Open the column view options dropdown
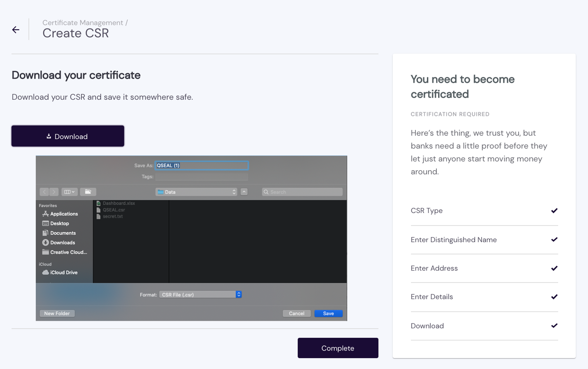The image size is (588, 369). (x=69, y=192)
